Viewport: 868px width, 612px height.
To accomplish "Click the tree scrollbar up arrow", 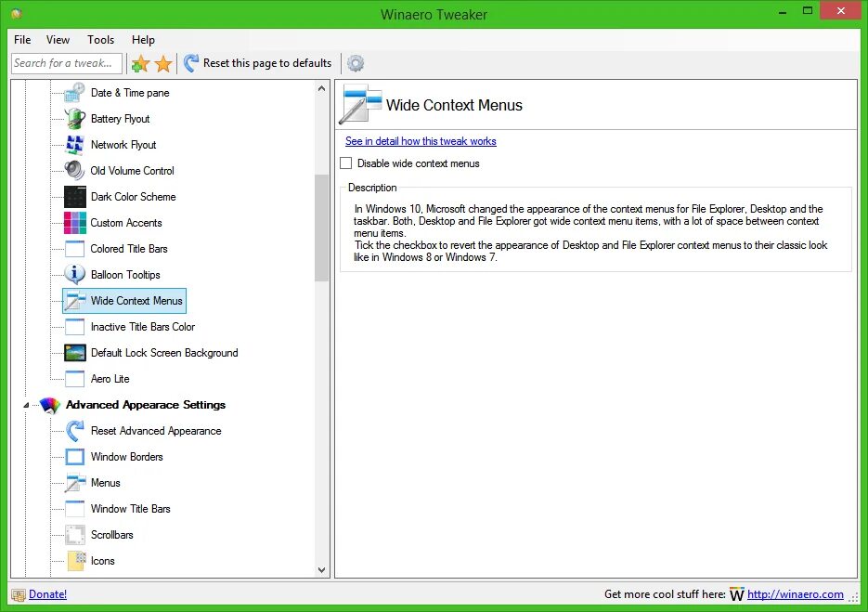I will pyautogui.click(x=321, y=88).
